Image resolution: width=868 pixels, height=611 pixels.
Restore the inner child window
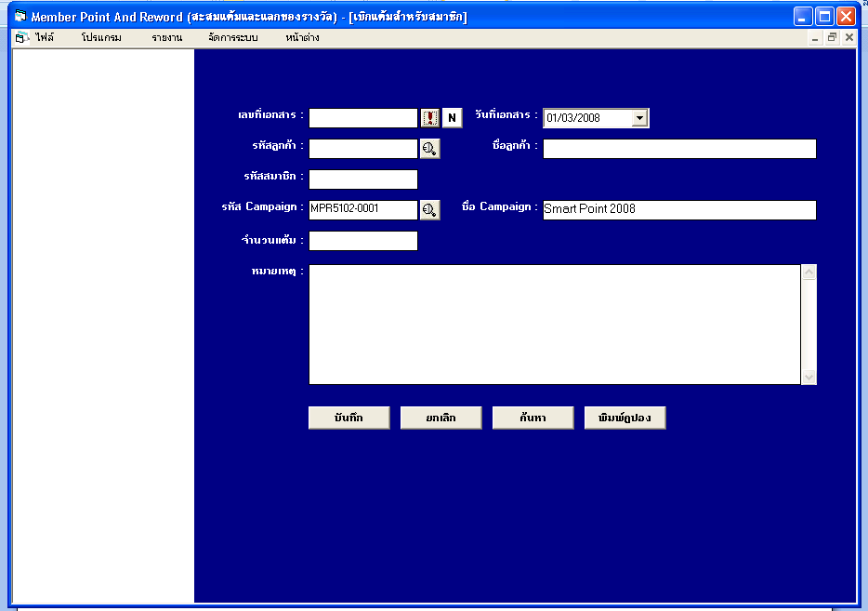click(832, 38)
